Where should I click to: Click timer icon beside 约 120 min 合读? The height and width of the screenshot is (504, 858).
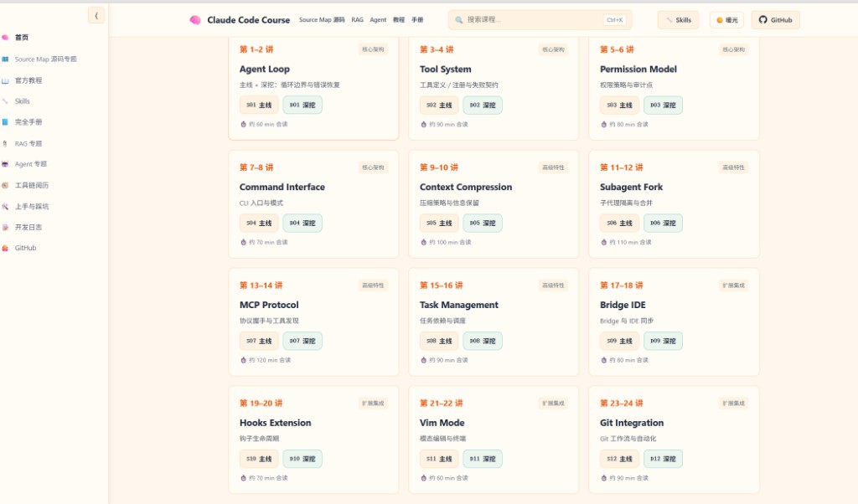tap(244, 360)
